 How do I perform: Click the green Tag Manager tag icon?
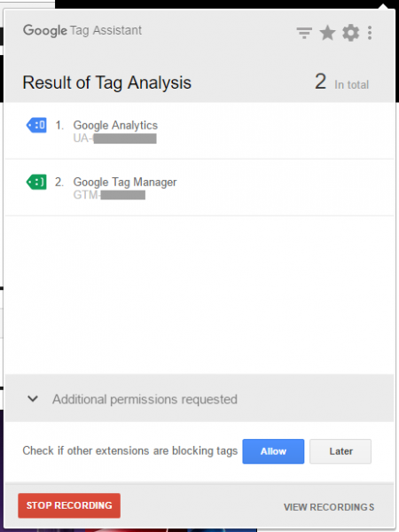pos(36,182)
